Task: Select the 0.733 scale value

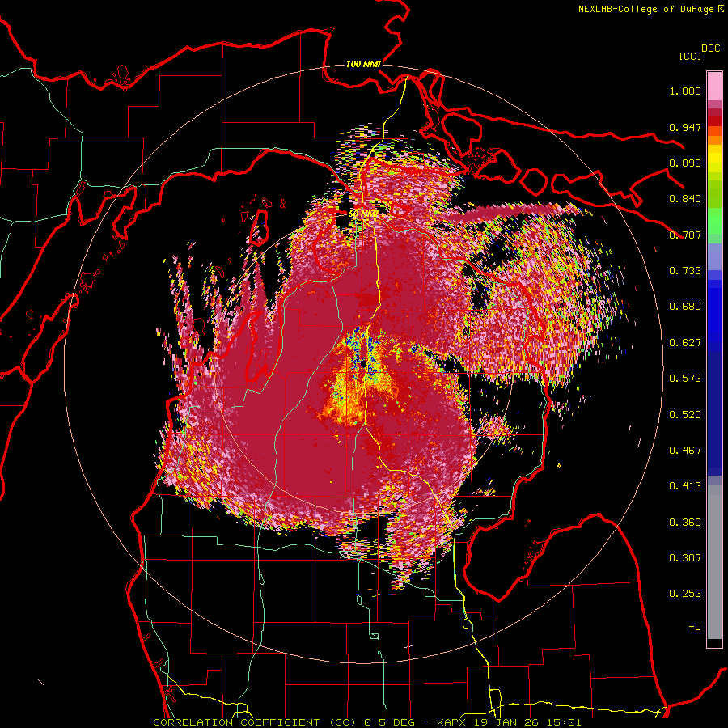Action: pyautogui.click(x=685, y=271)
